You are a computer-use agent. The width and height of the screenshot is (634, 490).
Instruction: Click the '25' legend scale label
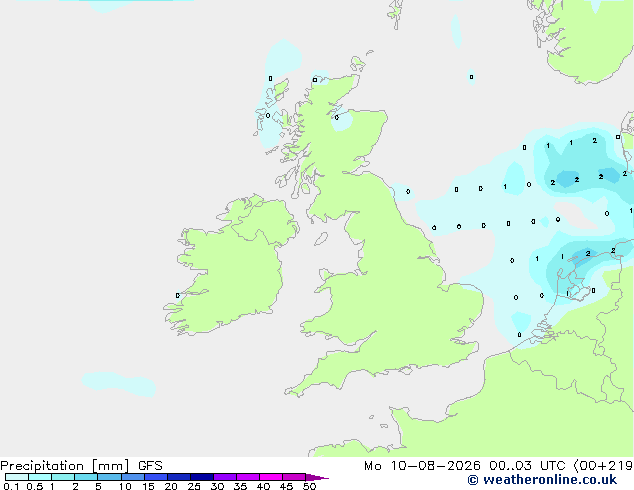pyautogui.click(x=194, y=486)
